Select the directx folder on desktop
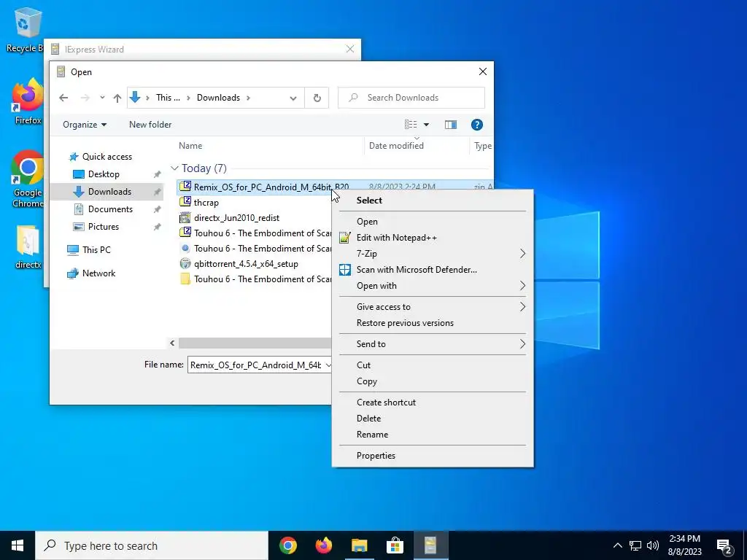Viewport: 747px width, 560px height. 28,246
